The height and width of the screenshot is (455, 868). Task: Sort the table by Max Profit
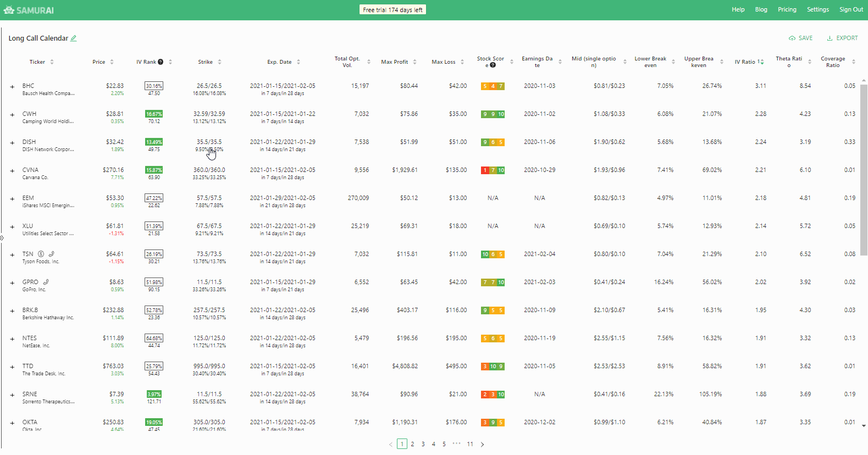pyautogui.click(x=414, y=62)
